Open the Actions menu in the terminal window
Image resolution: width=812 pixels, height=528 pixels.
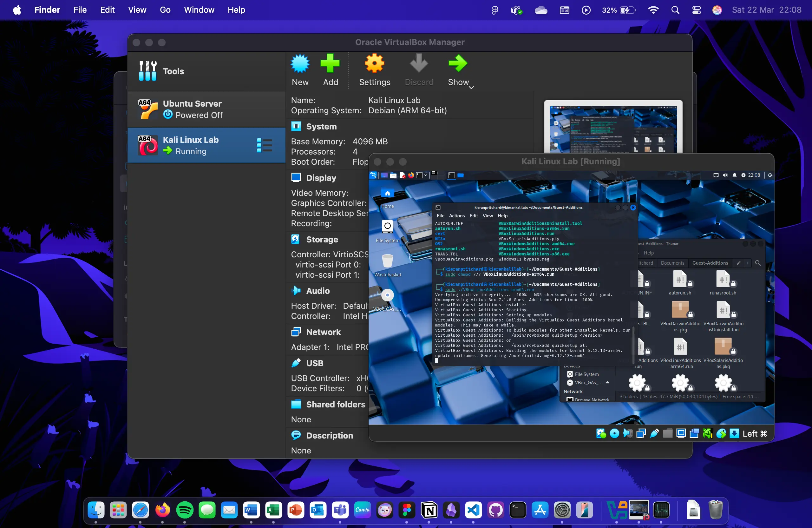(456, 215)
